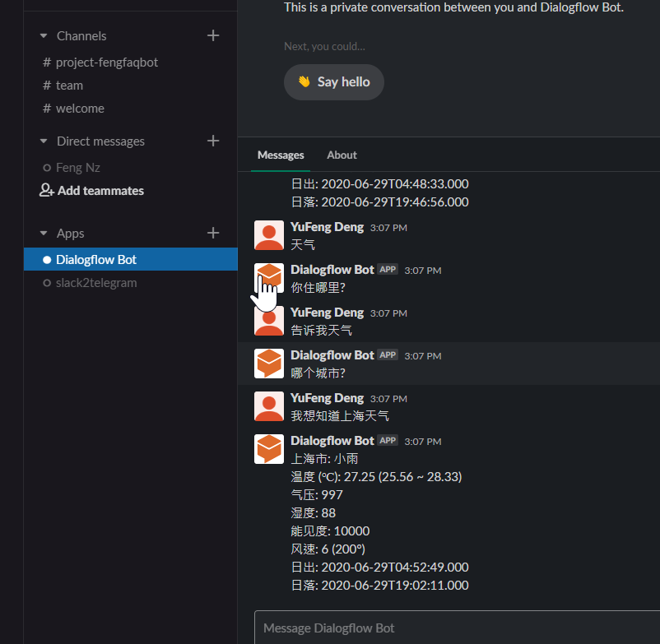Image resolution: width=660 pixels, height=644 pixels.
Task: Switch to the Messages tab
Action: (x=281, y=155)
